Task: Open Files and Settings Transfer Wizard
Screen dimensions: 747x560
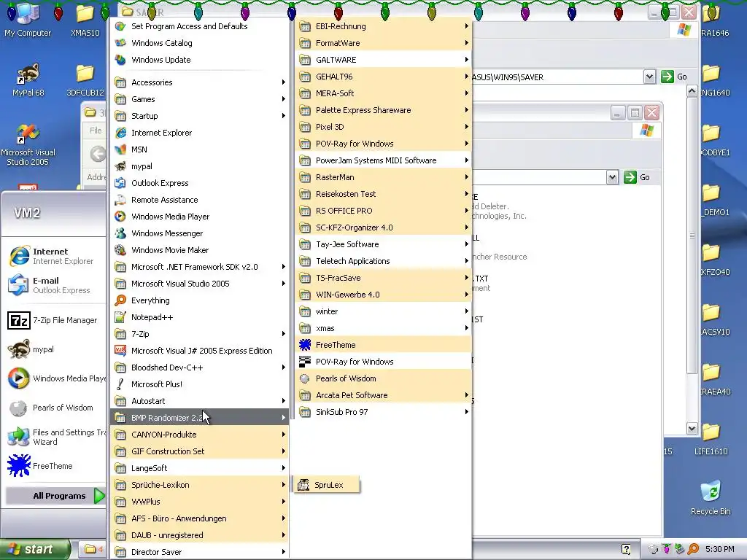Action: tap(56, 437)
